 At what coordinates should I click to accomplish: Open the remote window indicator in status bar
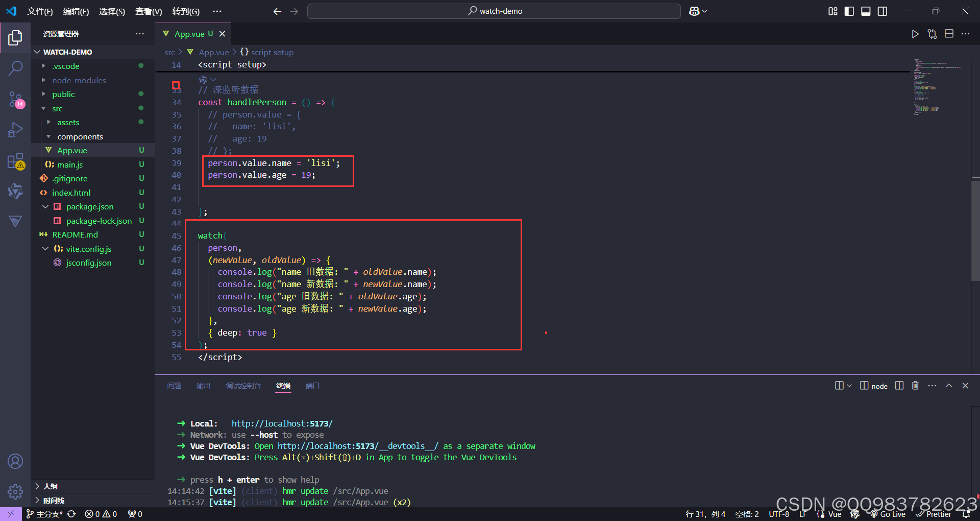point(11,514)
